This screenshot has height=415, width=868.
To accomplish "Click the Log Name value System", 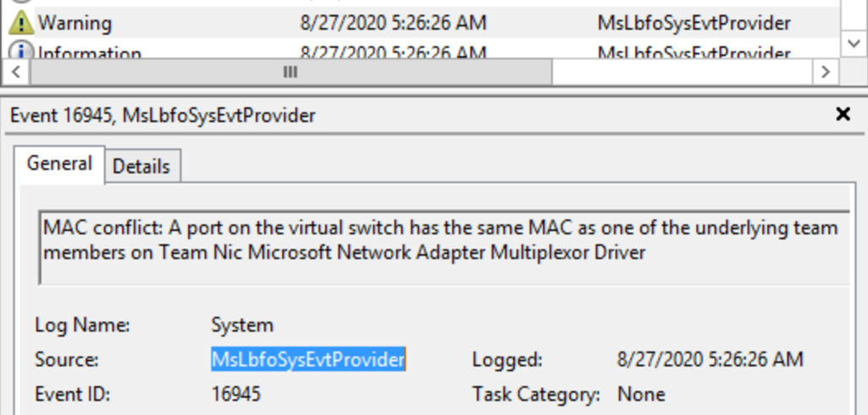I will pos(242,324).
